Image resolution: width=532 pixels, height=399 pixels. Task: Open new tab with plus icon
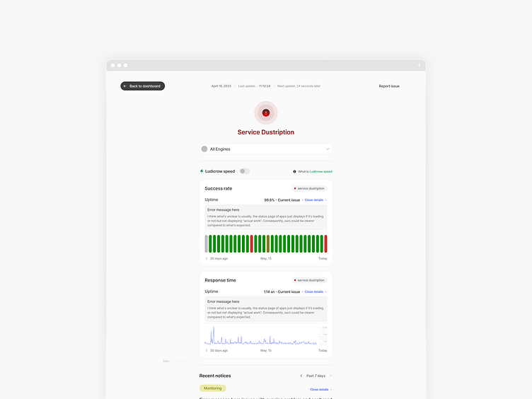(x=419, y=66)
